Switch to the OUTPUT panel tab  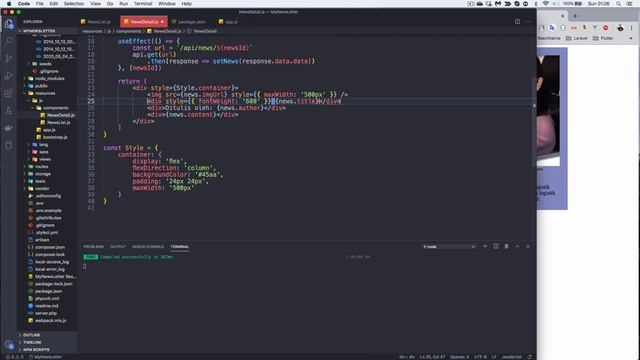pyautogui.click(x=118, y=247)
